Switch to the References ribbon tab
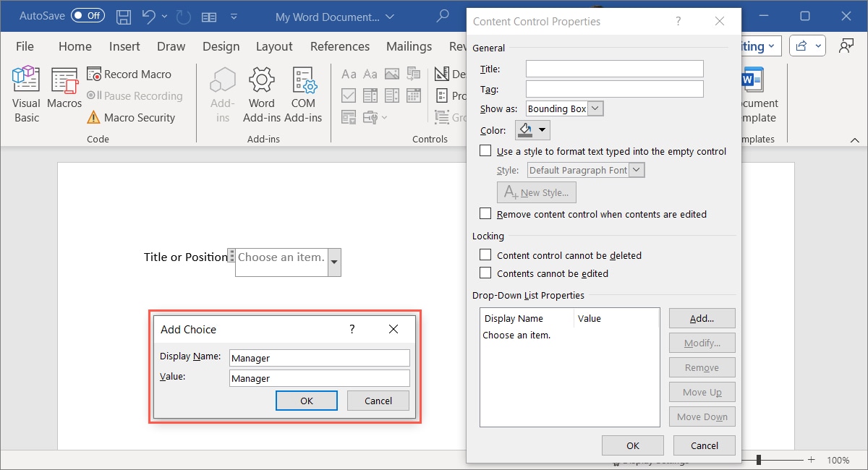 (340, 46)
